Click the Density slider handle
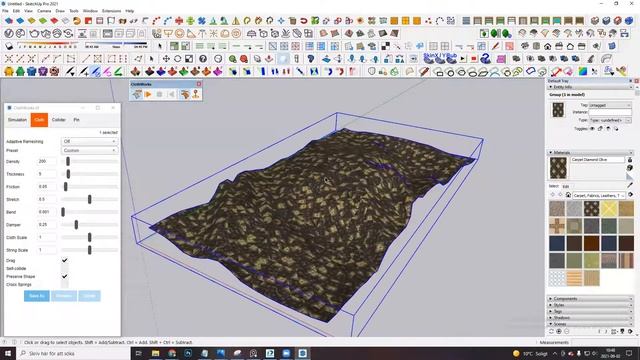 (68, 162)
